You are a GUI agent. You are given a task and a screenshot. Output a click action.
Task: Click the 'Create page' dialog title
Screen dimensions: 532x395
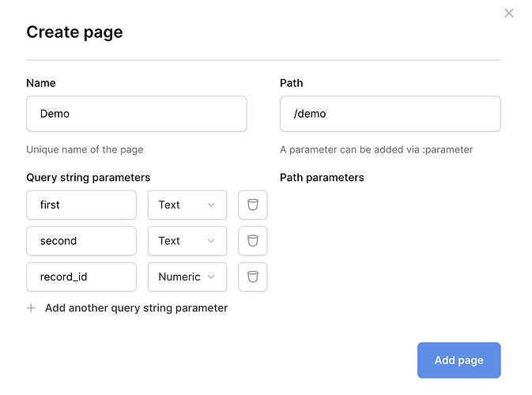[x=74, y=32]
